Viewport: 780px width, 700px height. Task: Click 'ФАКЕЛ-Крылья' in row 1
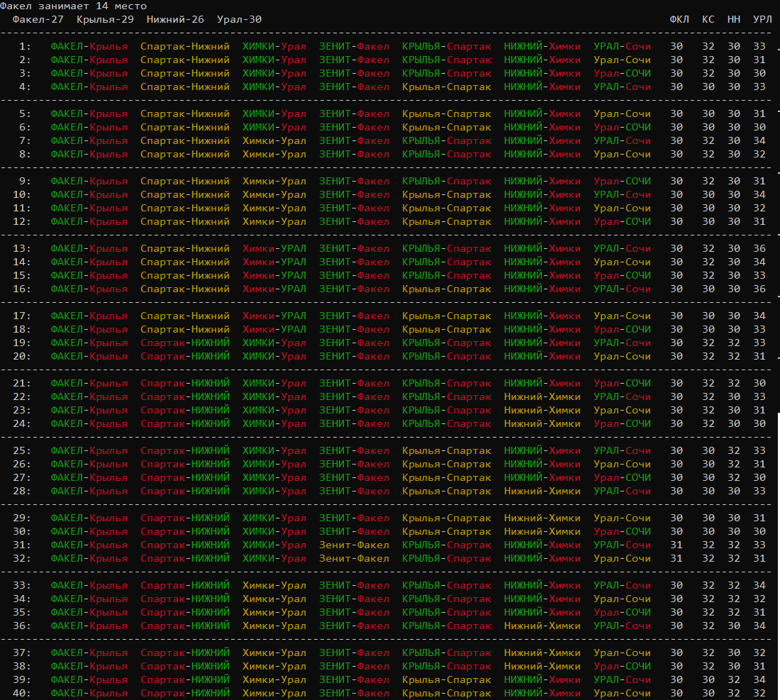pyautogui.click(x=89, y=46)
